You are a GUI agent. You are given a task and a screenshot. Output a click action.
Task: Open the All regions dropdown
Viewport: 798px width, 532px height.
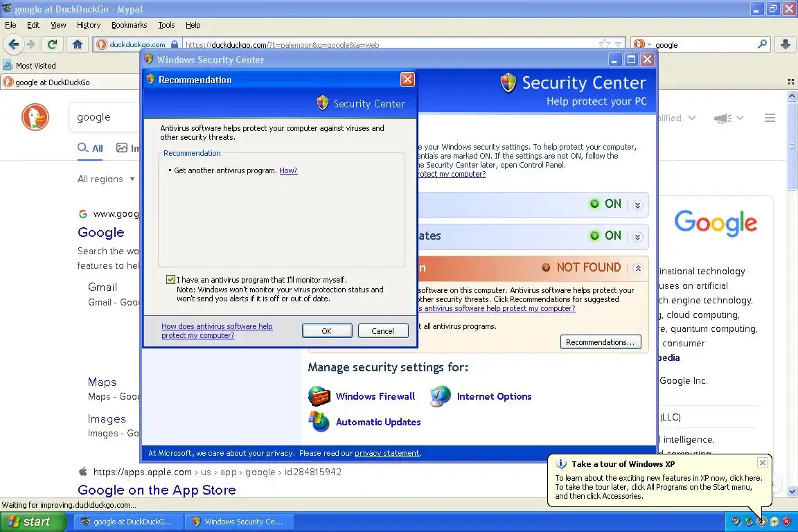pyautogui.click(x=106, y=179)
